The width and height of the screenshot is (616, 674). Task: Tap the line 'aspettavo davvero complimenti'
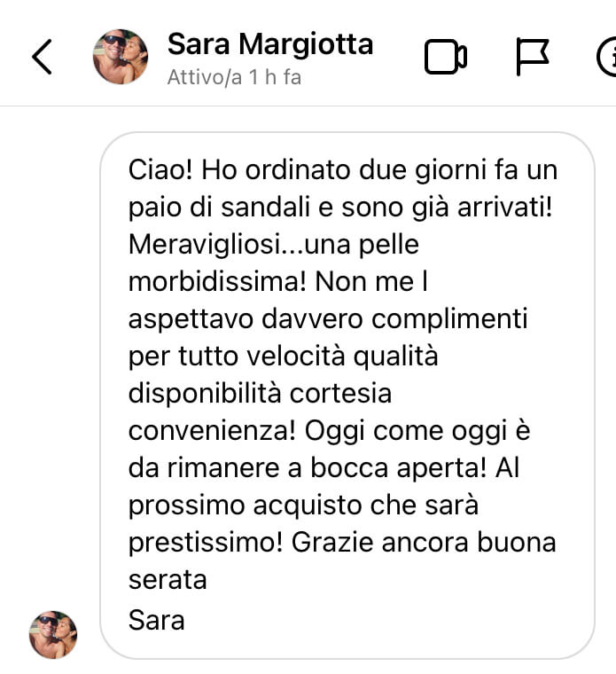(x=328, y=319)
